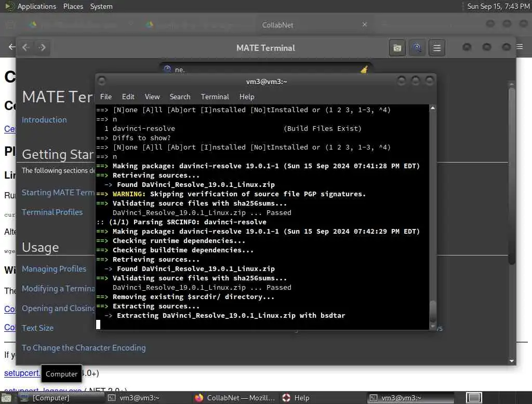Click terminal scrollbar up arrow

(433, 108)
